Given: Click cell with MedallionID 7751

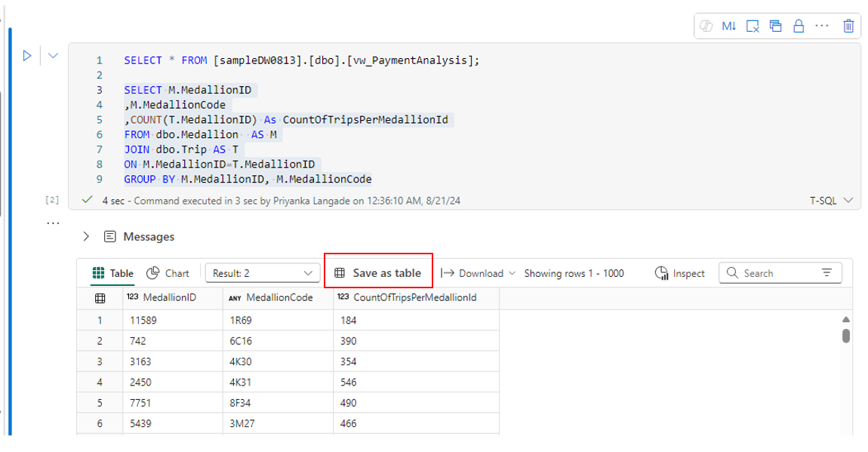Looking at the screenshot, I should (173, 403).
